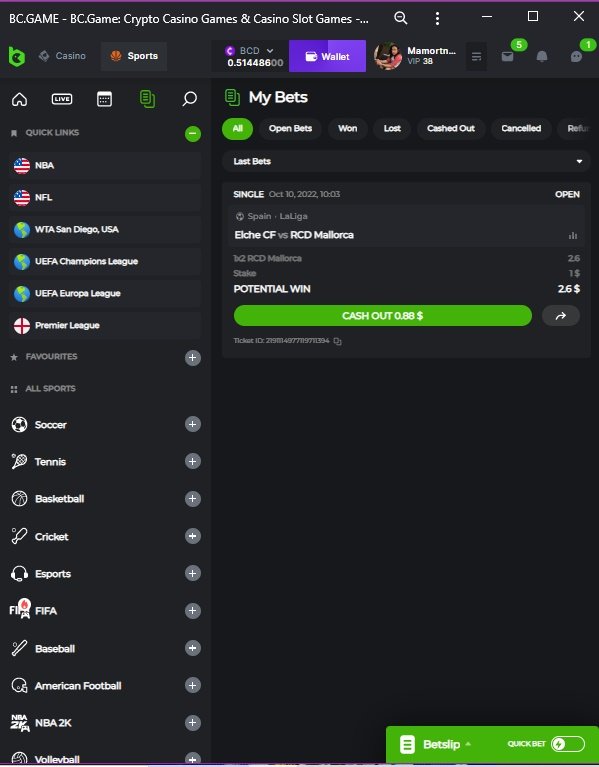Expand the Favourites section
This screenshot has width=599, height=767.
(x=193, y=358)
